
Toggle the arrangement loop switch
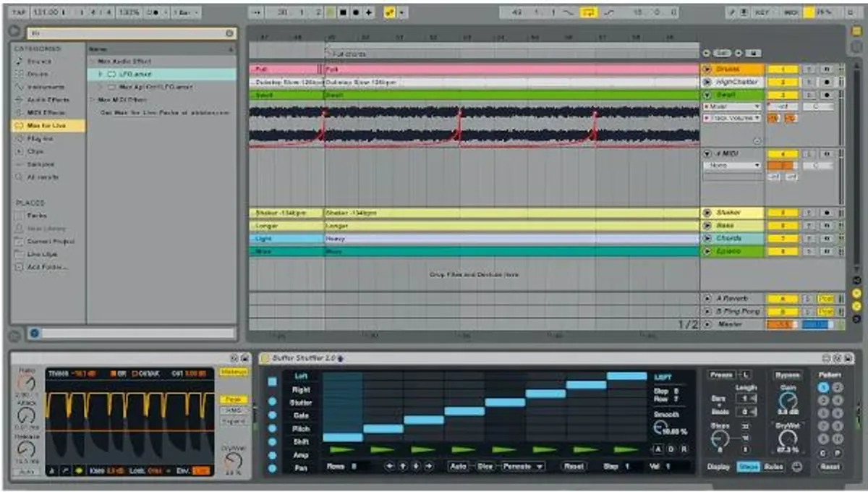(589, 11)
